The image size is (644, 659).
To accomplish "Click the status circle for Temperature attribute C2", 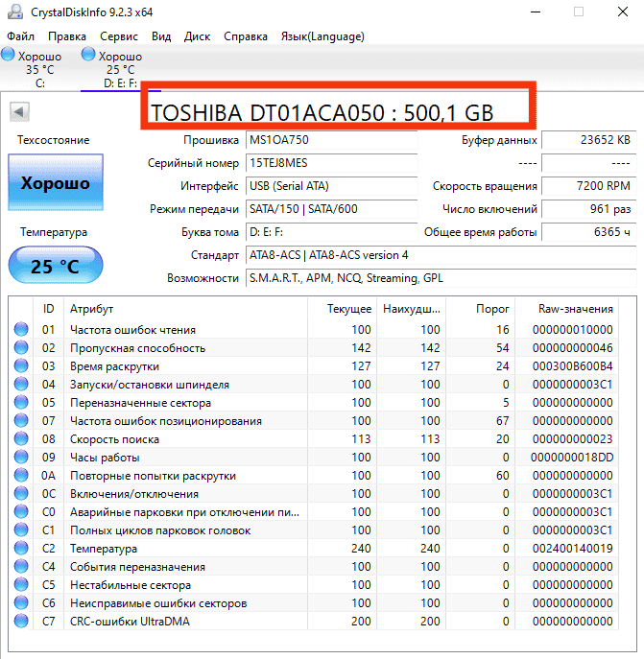I will click(x=21, y=549).
